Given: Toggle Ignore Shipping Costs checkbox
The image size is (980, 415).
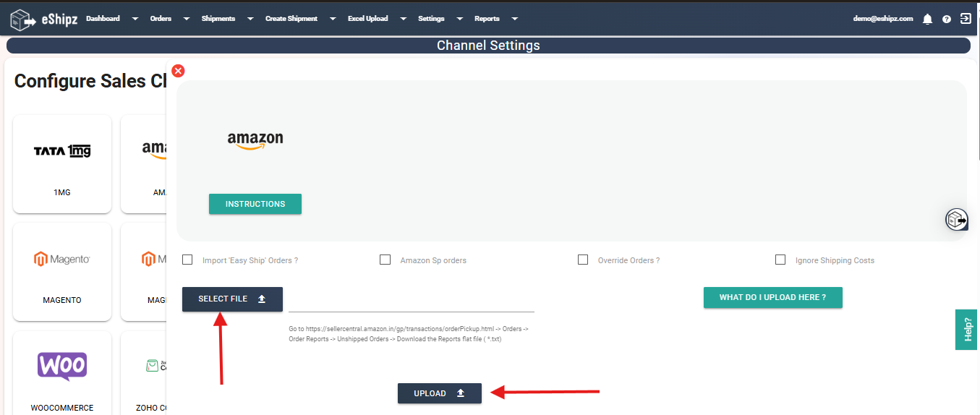Looking at the screenshot, I should tap(780, 260).
